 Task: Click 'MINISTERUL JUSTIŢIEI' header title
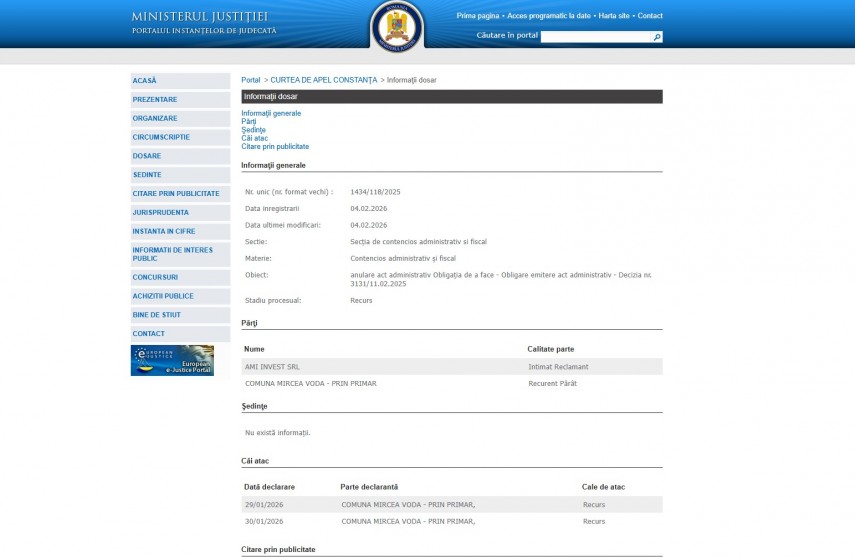click(199, 16)
